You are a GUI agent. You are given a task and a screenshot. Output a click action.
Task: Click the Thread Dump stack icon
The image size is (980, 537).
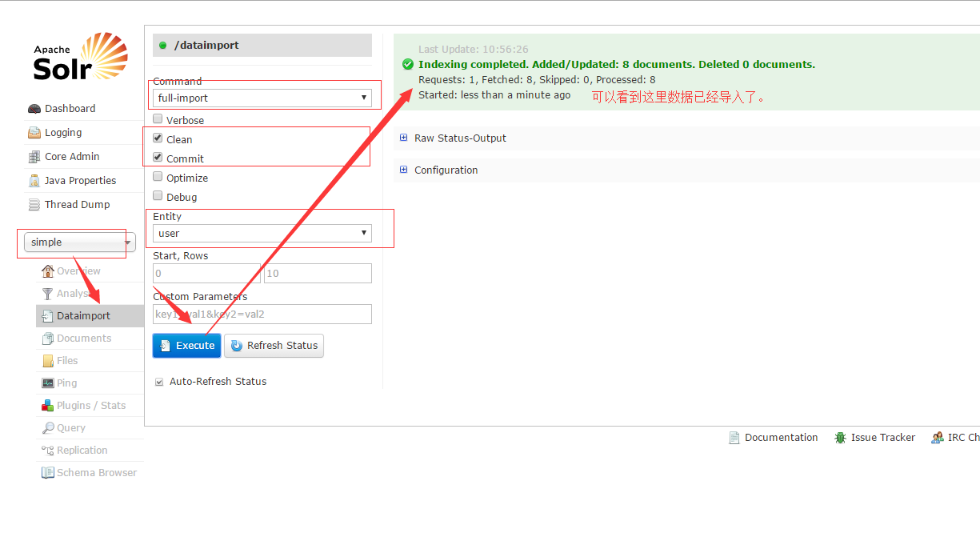[x=34, y=205]
